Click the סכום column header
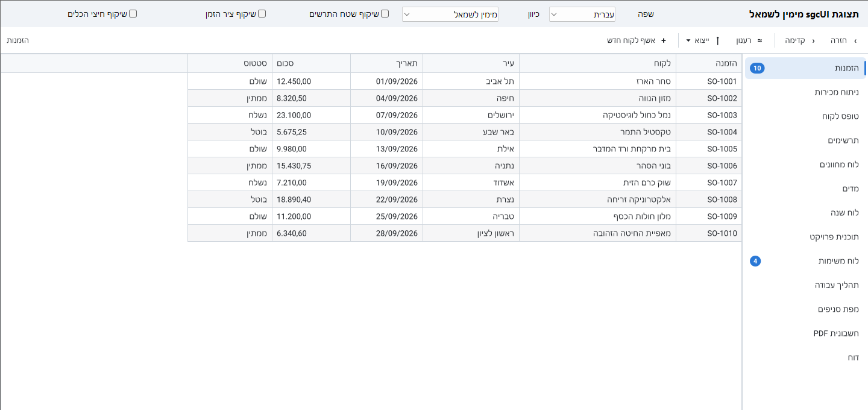This screenshot has width=868, height=410. (312, 63)
